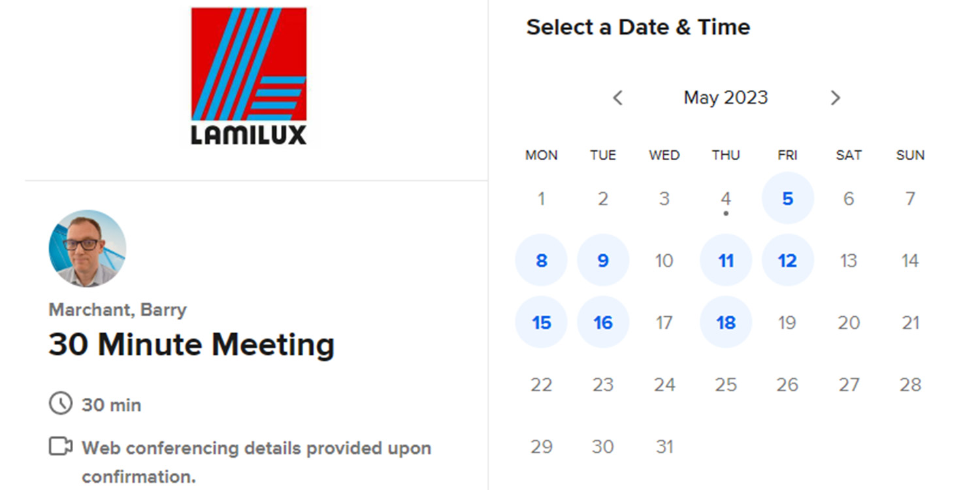
Task: Go to the previous month arrow
Action: [x=617, y=98]
